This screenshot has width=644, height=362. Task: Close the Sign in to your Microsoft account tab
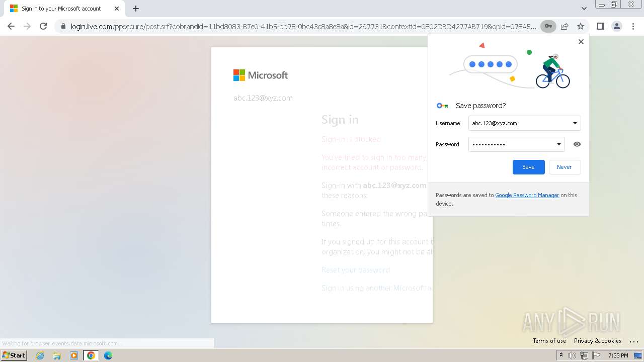[117, 9]
